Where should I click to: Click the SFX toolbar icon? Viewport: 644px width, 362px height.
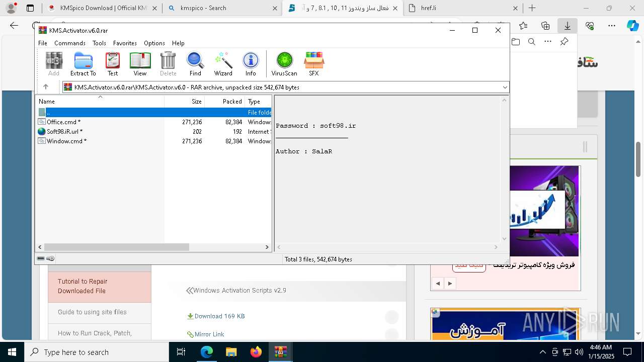pyautogui.click(x=314, y=64)
